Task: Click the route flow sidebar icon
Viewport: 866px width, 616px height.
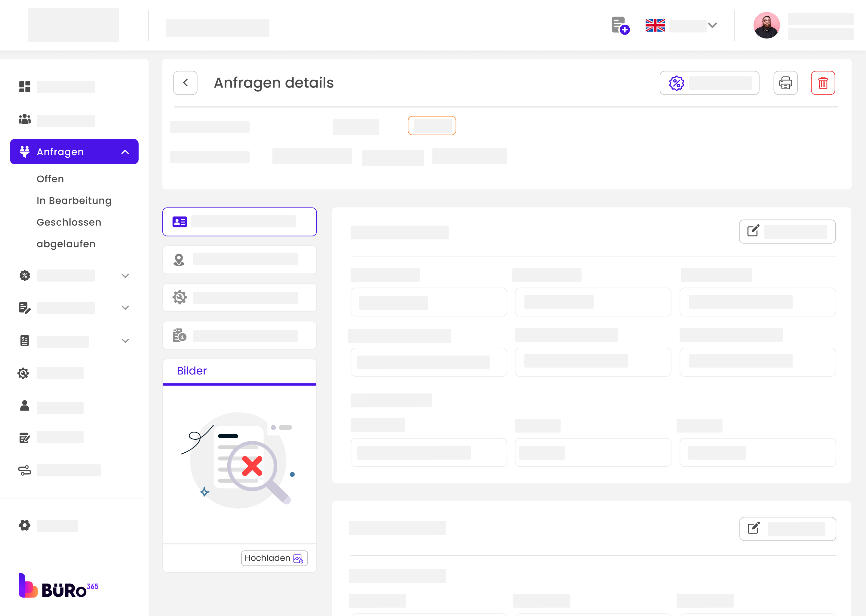Action: (x=25, y=471)
